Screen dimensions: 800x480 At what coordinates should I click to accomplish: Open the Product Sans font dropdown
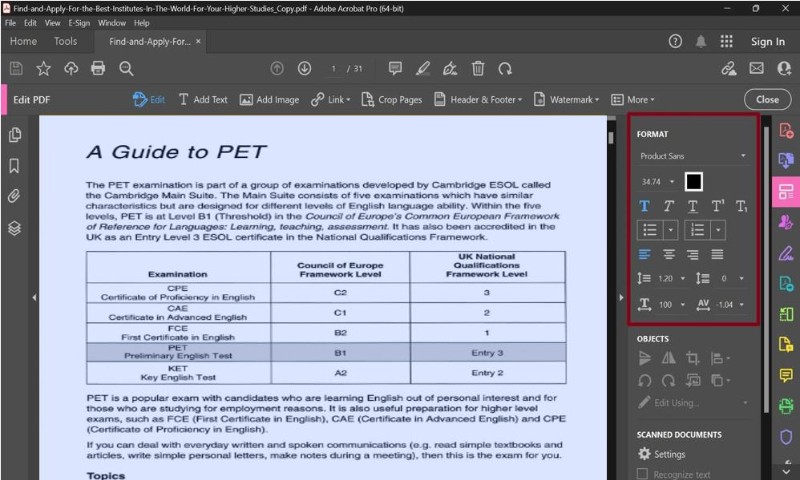(693, 156)
